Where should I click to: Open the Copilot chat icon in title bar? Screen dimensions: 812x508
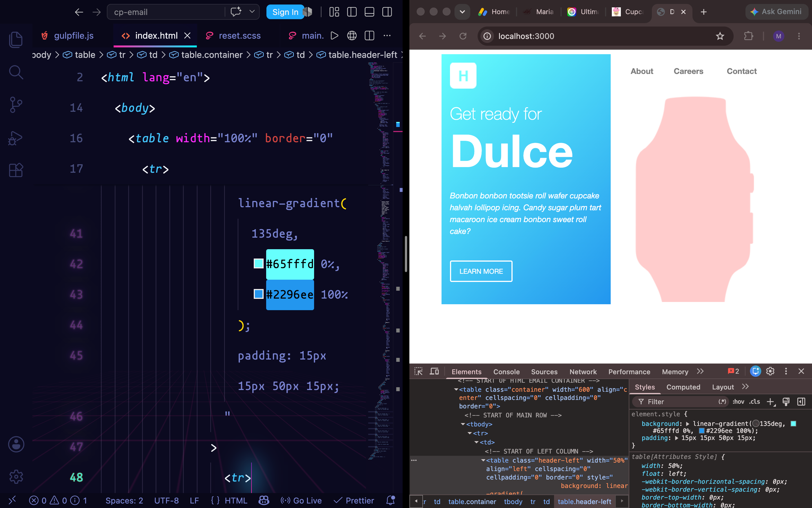(x=236, y=12)
